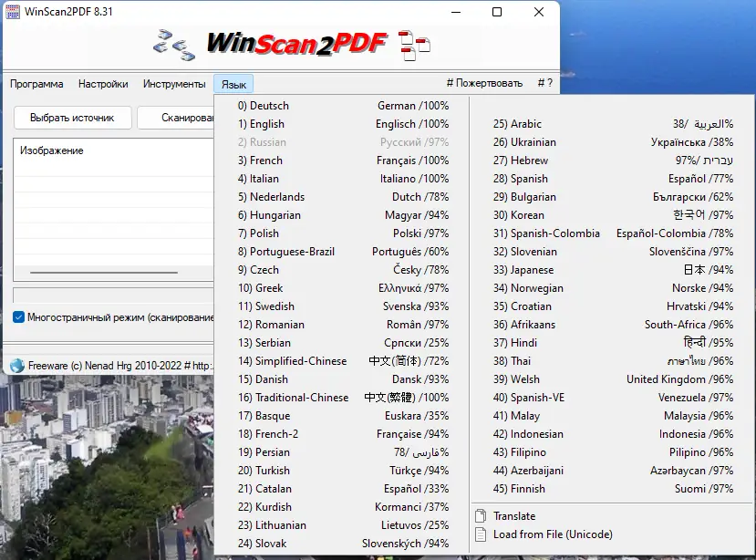Open the Настройки menu
The height and width of the screenshot is (560, 756).
103,84
